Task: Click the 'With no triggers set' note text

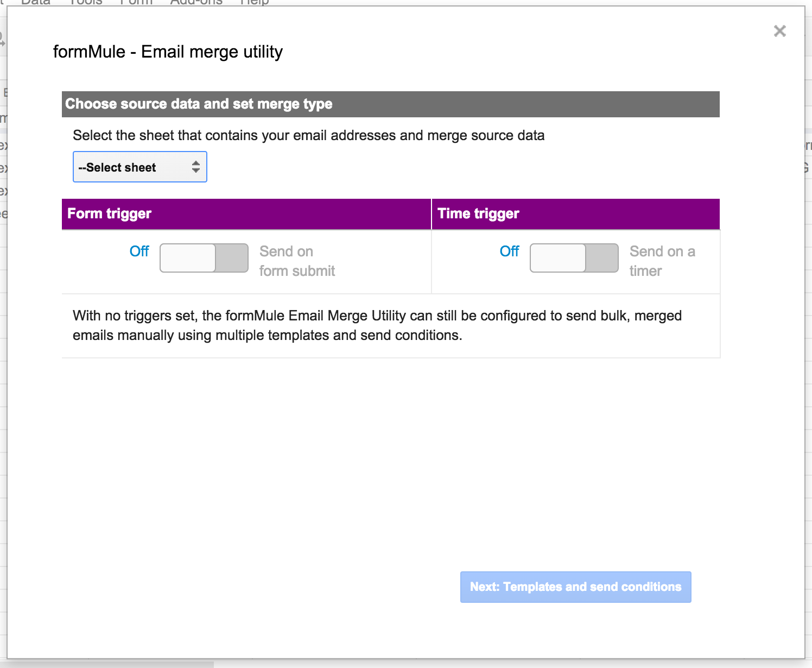Action: click(377, 325)
